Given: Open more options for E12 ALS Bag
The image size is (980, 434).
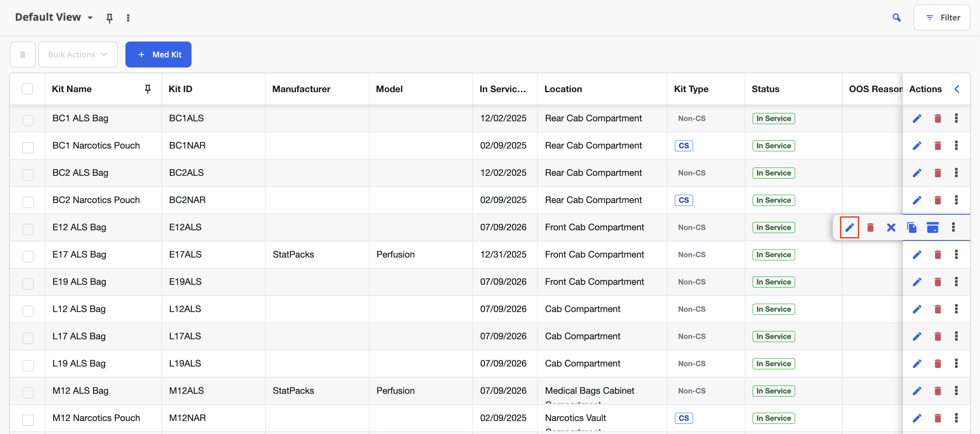Looking at the screenshot, I should [x=953, y=227].
